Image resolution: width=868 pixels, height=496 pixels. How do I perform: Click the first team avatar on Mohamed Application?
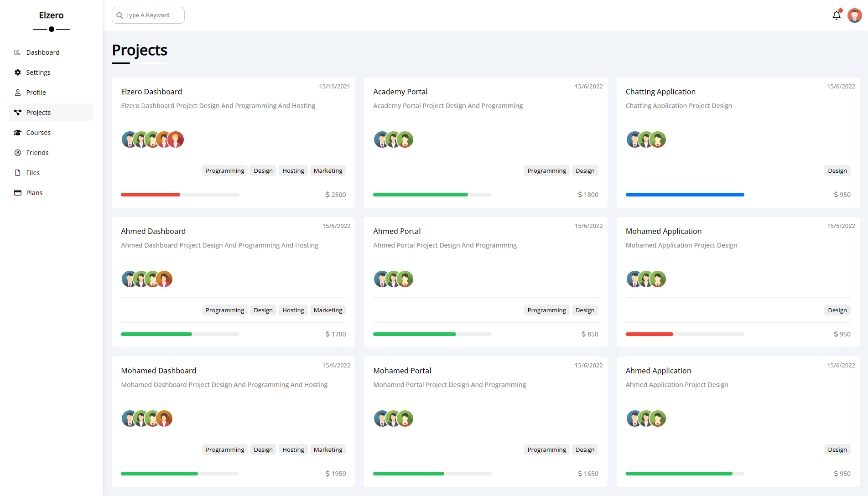coord(634,279)
